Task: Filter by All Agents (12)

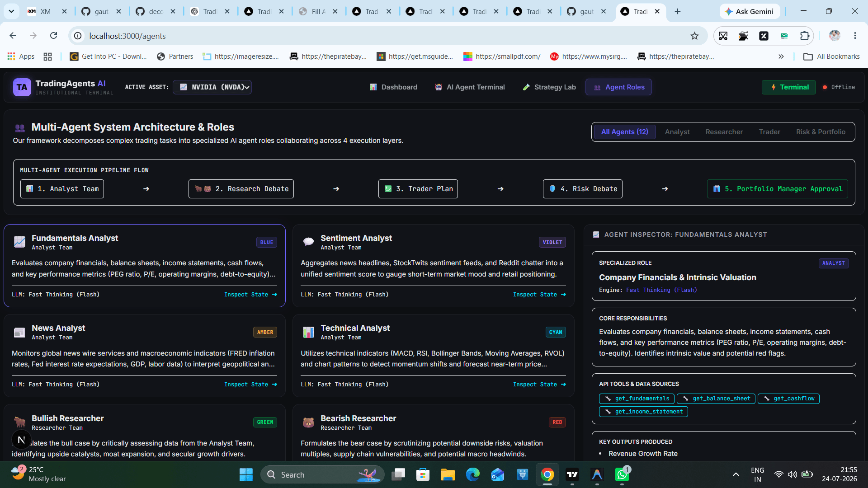Action: pyautogui.click(x=625, y=132)
